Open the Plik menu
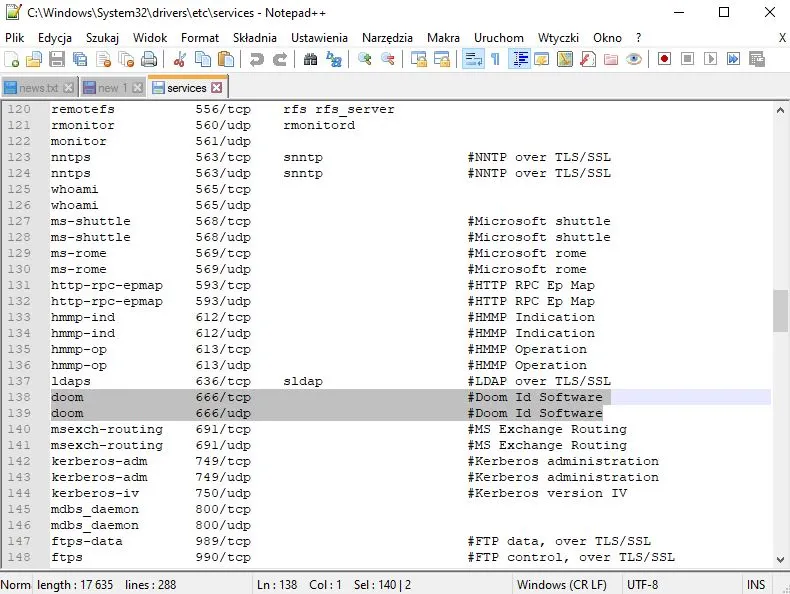This screenshot has width=790, height=594. point(14,37)
